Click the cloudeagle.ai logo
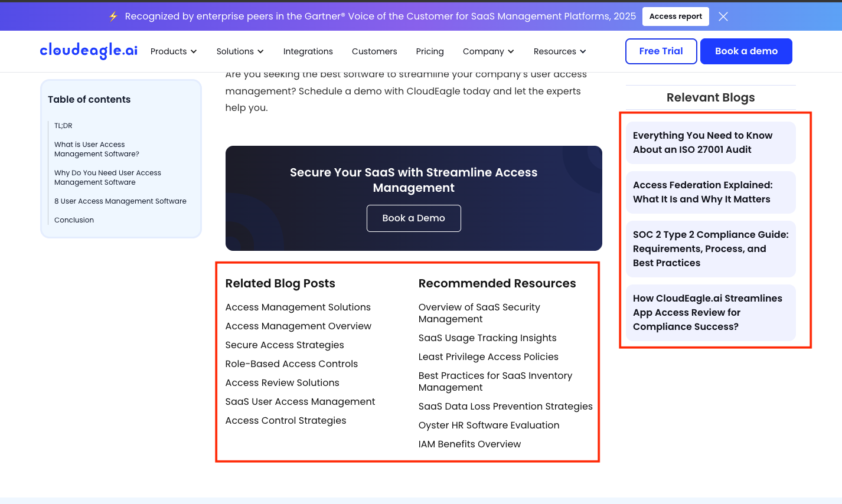842x504 pixels. [x=88, y=50]
